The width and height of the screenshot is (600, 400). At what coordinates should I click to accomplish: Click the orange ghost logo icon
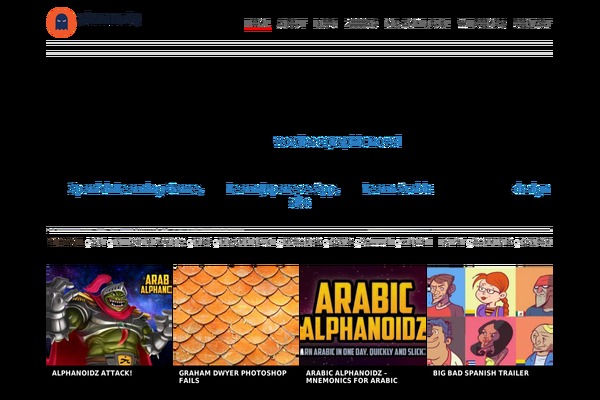pos(61,22)
